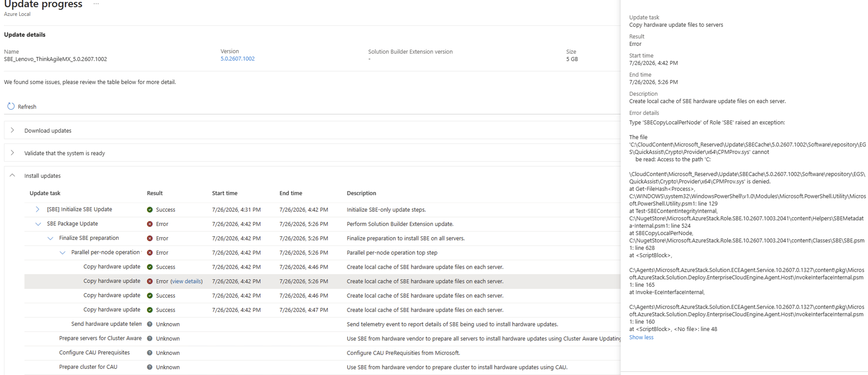Collapse Finalize SBE preparation row
This screenshot has height=375, width=868.
pyautogui.click(x=50, y=238)
